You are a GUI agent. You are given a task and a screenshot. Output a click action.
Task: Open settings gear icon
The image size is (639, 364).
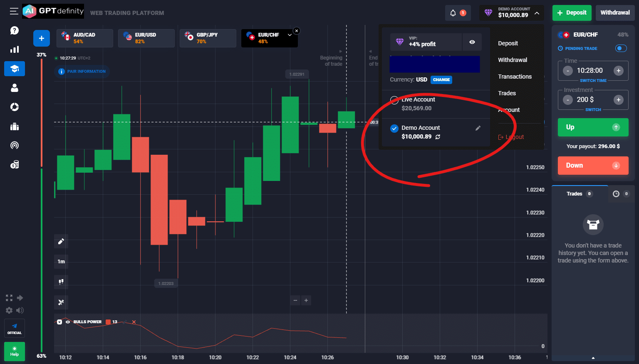click(9, 310)
